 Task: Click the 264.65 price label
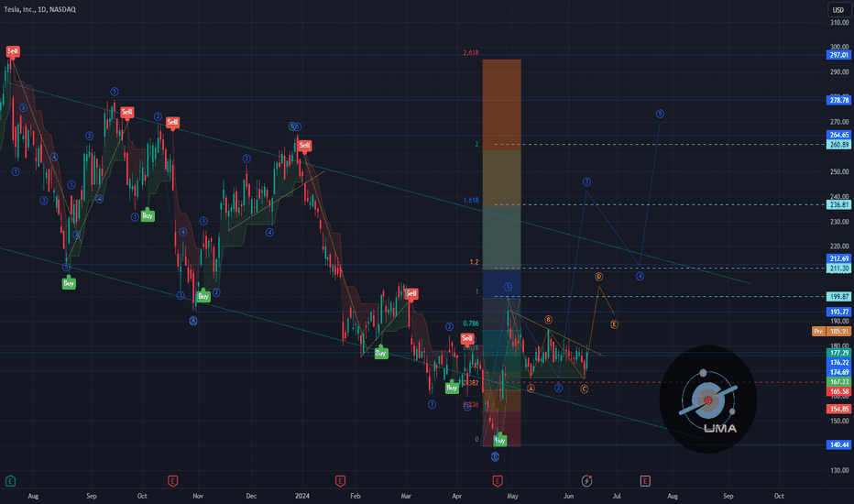pyautogui.click(x=838, y=135)
